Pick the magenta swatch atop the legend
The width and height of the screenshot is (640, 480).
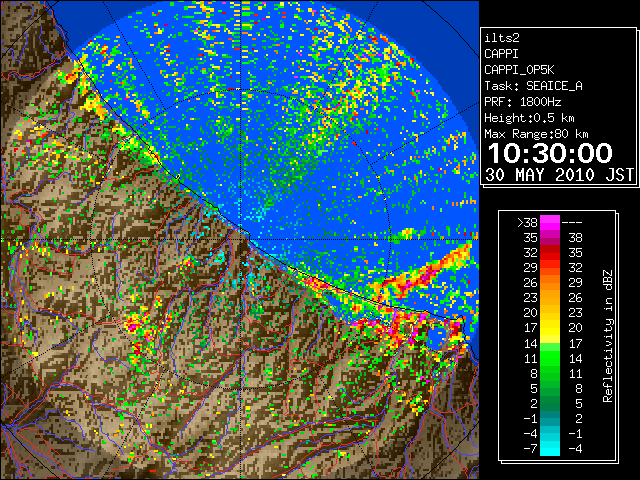click(x=550, y=222)
